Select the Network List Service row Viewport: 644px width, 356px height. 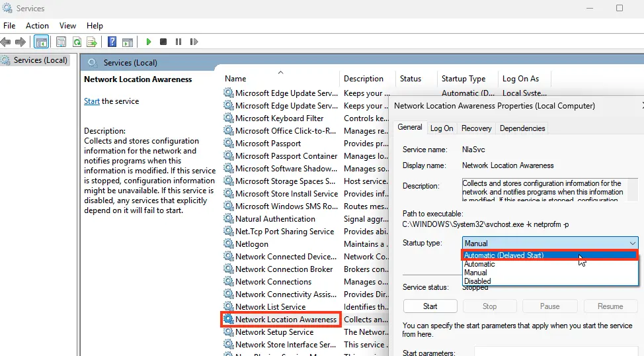pyautogui.click(x=270, y=307)
